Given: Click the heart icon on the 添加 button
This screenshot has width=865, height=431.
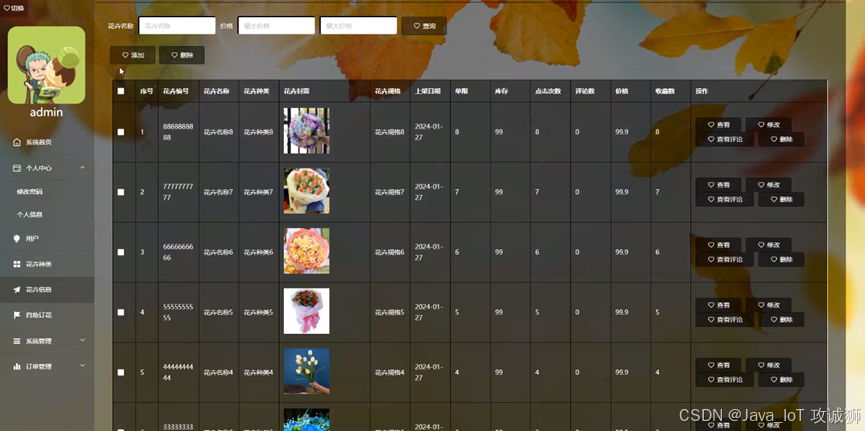Looking at the screenshot, I should pyautogui.click(x=125, y=55).
